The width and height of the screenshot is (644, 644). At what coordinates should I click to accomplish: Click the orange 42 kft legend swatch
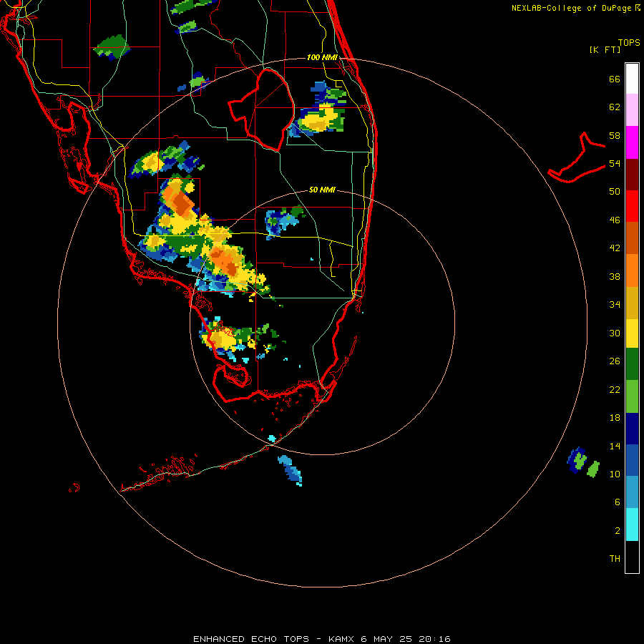[632, 270]
